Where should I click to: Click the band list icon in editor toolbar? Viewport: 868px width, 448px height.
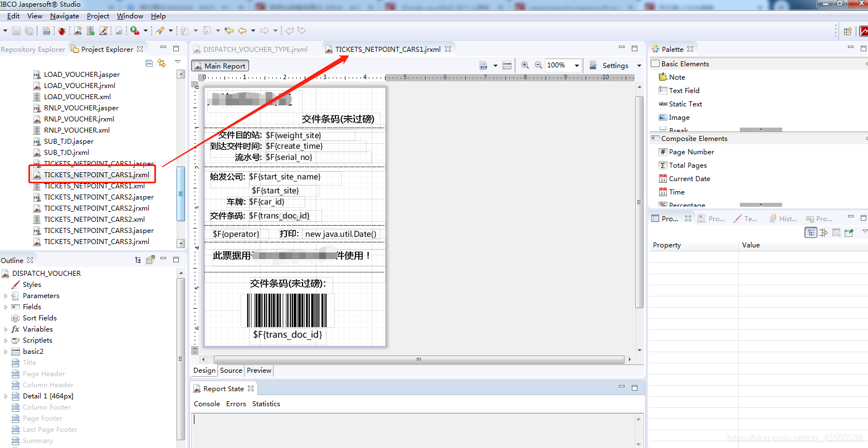[507, 65]
